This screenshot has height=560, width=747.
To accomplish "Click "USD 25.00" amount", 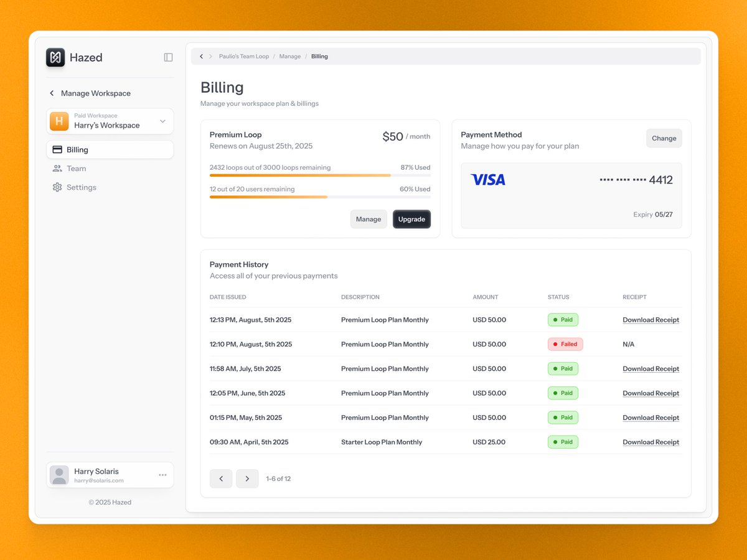I will (x=489, y=442).
